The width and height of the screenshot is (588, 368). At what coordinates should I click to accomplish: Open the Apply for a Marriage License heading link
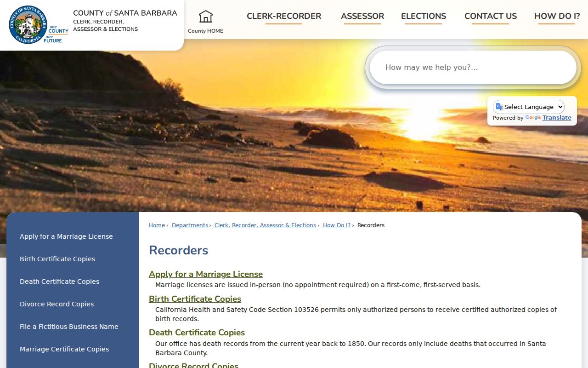tap(206, 274)
